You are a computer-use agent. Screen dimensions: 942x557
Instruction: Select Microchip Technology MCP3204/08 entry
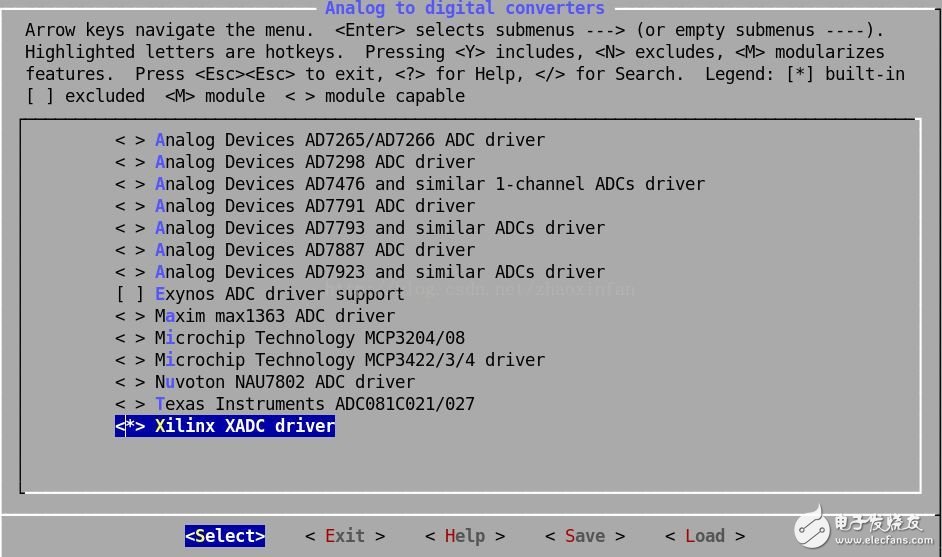coord(309,338)
